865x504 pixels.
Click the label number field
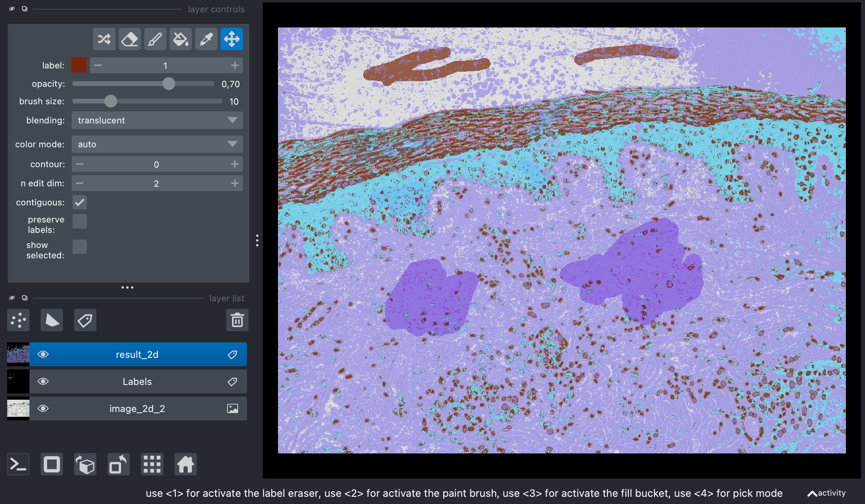tap(166, 65)
